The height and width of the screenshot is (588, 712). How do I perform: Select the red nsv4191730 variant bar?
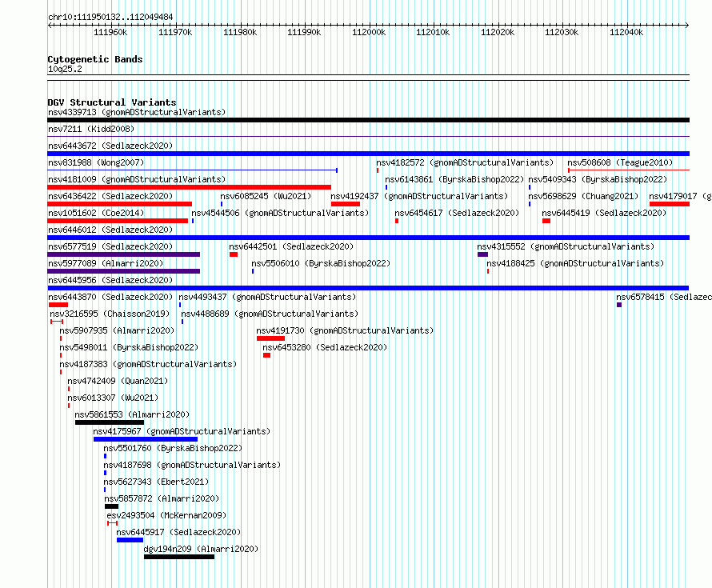[x=270, y=338]
